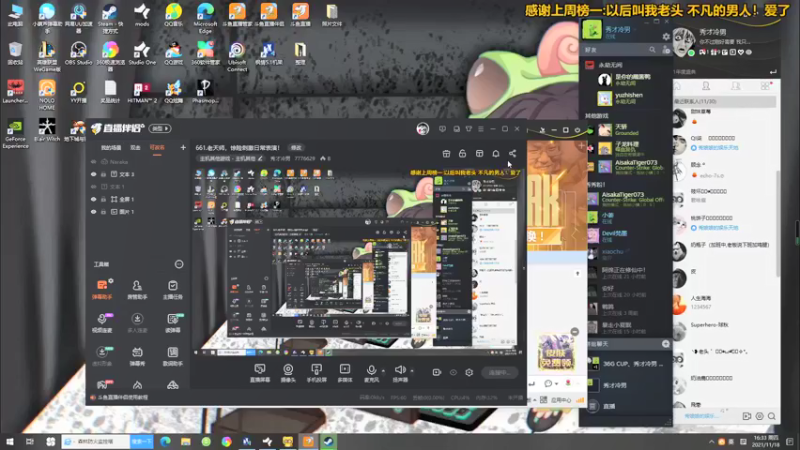Toggle visibility of the Naraka source

coord(93,162)
